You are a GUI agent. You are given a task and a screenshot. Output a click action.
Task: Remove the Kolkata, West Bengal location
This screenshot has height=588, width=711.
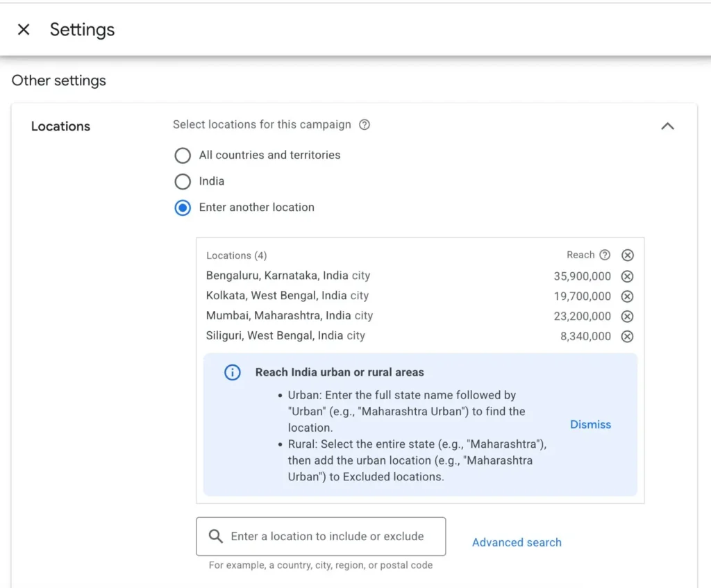click(x=628, y=296)
